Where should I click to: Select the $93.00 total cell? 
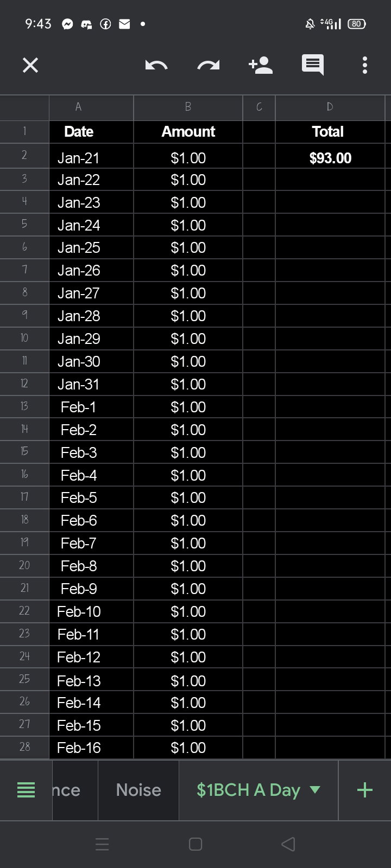[330, 158]
